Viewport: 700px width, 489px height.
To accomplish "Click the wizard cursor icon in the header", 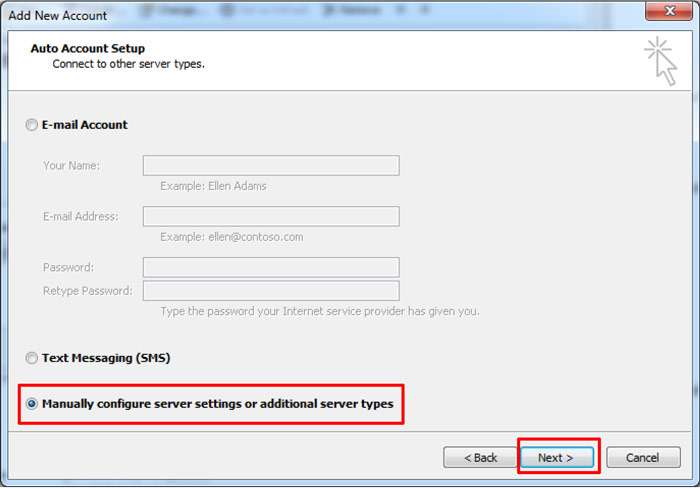I will tap(660, 60).
